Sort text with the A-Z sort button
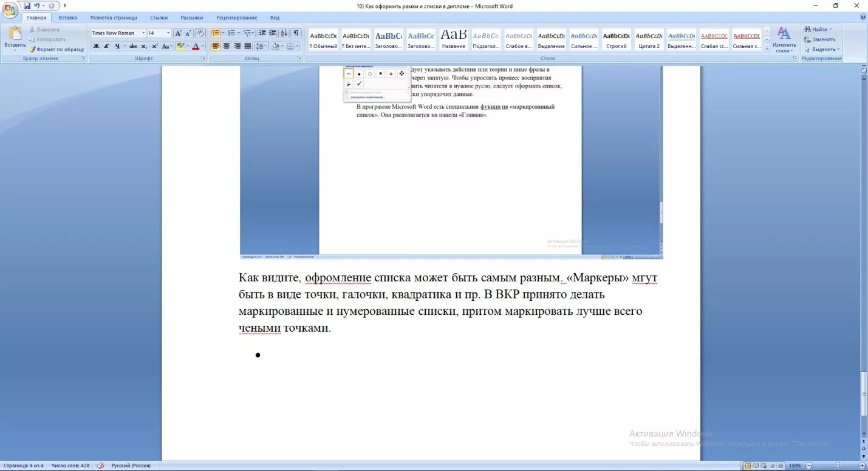The image size is (868, 471). click(x=284, y=33)
